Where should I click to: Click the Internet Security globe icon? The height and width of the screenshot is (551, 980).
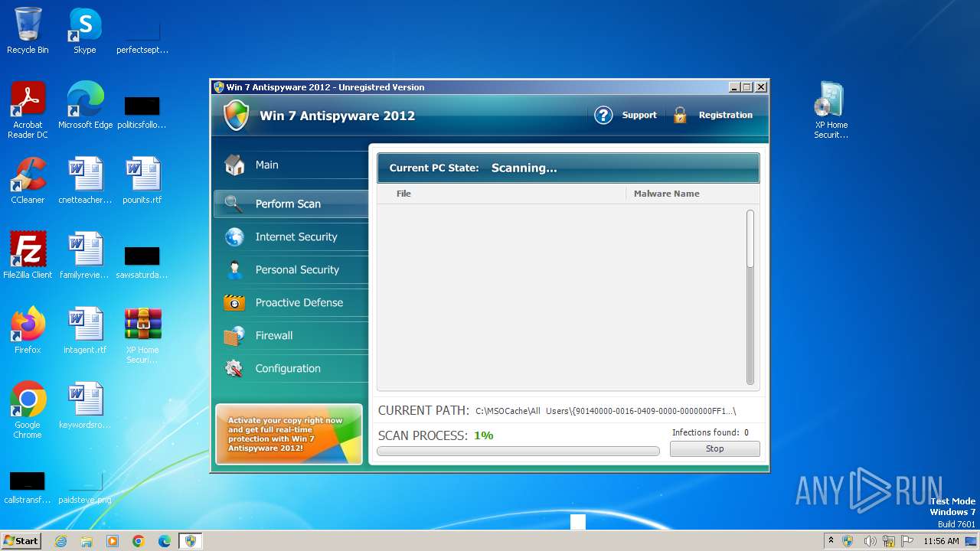[234, 236]
